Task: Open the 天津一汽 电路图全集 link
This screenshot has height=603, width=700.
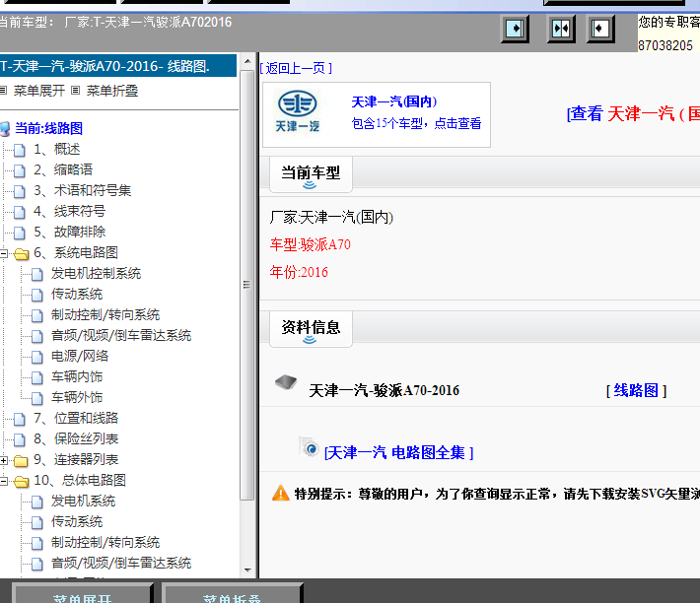Action: click(x=398, y=452)
